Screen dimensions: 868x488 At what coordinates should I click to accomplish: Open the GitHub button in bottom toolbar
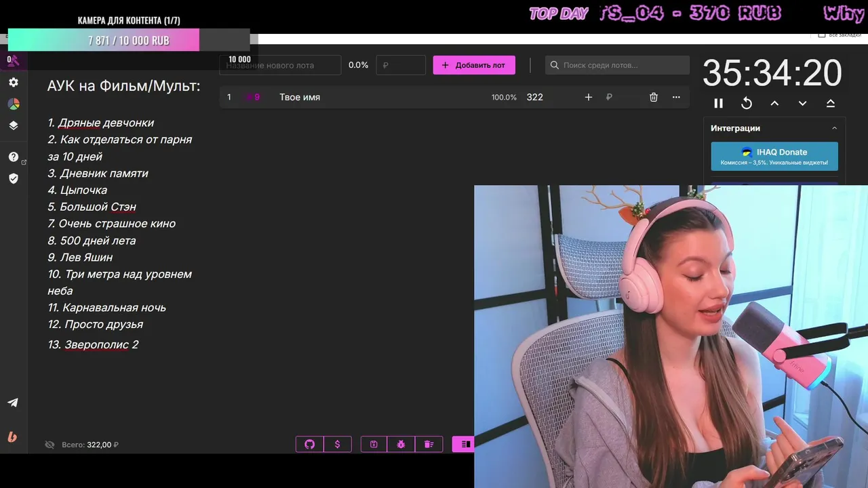pyautogui.click(x=310, y=444)
